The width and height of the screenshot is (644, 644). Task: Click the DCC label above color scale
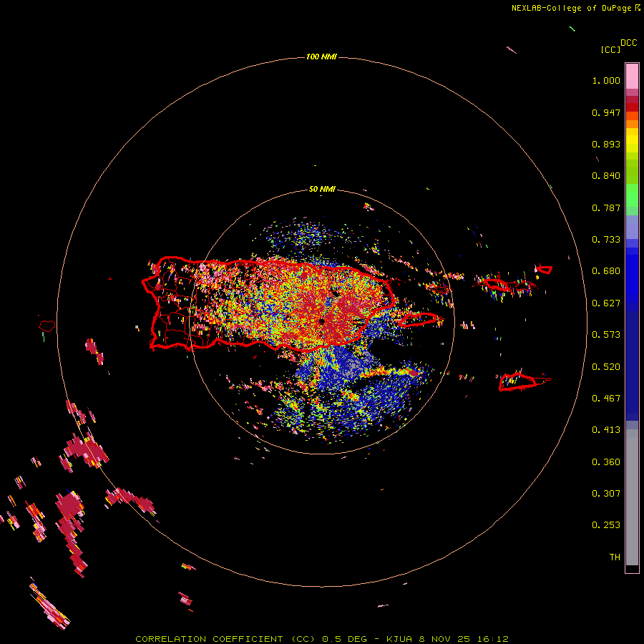click(x=628, y=43)
